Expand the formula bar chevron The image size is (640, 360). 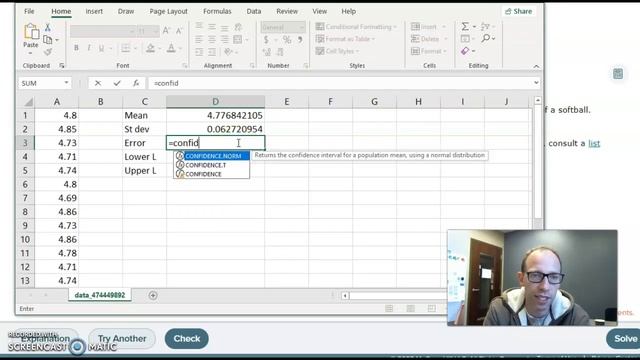coord(536,83)
